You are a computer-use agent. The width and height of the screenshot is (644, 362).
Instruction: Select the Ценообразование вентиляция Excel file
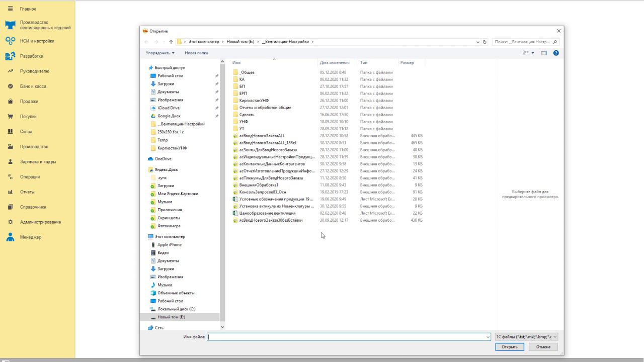pos(267,213)
